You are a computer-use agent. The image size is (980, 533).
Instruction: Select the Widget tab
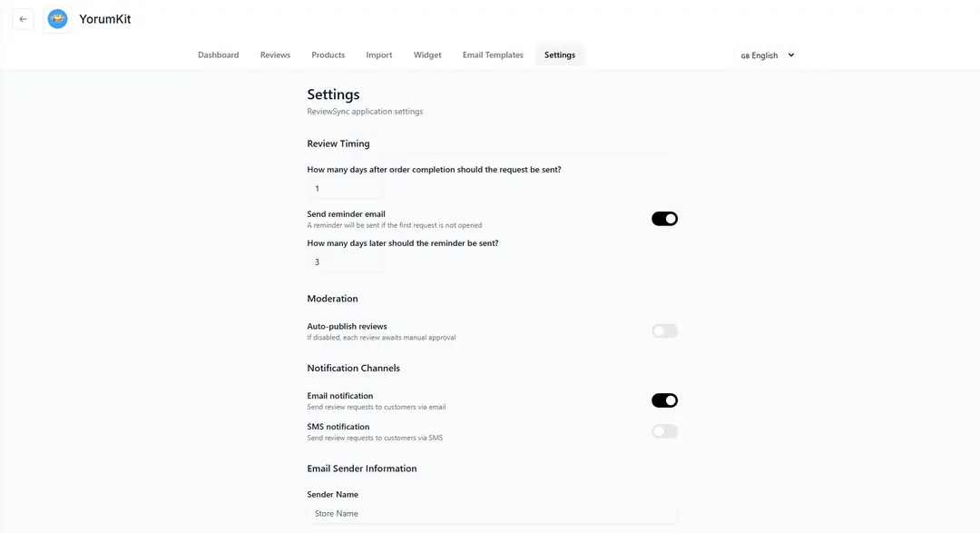[x=427, y=55]
